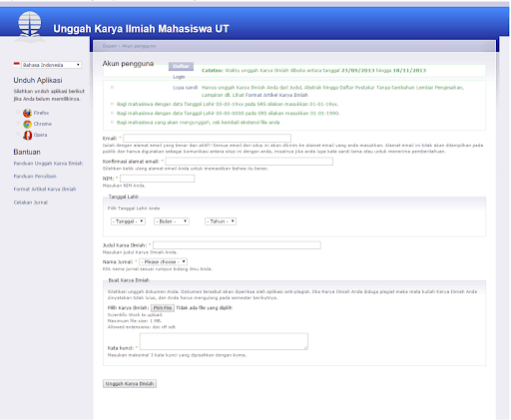This screenshot has height=420, width=511.
Task: Open the Tanggal day dropdown
Action: click(x=128, y=221)
